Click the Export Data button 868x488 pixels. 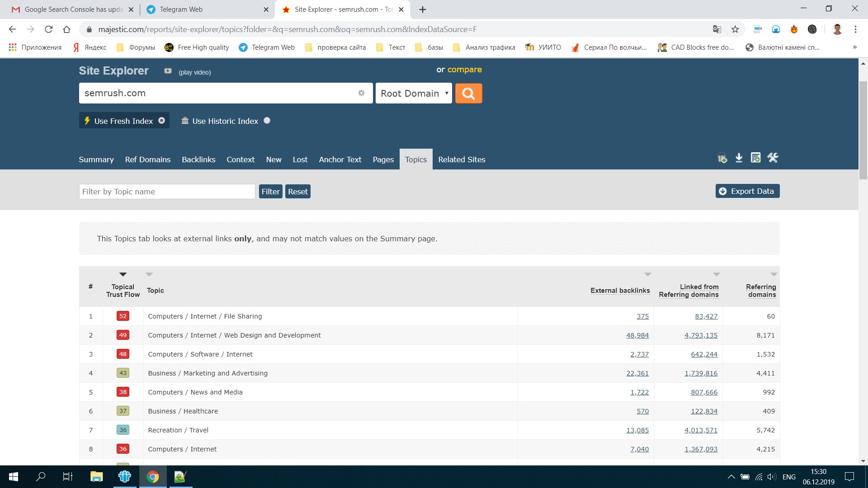(x=747, y=191)
